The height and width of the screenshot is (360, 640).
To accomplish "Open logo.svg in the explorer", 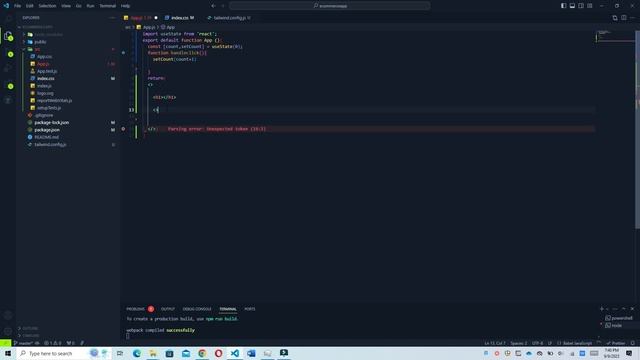I will click(x=45, y=93).
